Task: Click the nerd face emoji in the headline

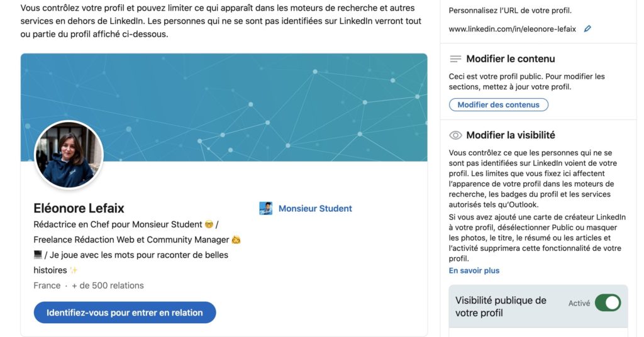Action: 209,224
